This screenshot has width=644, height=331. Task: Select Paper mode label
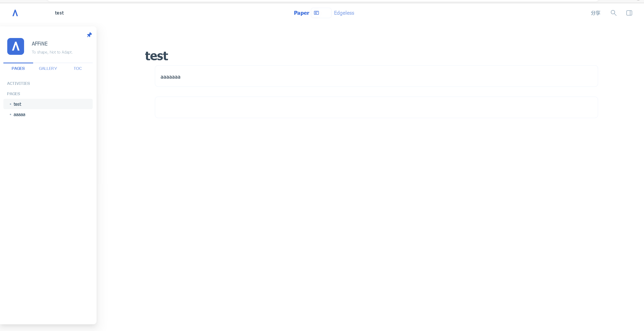[301, 13]
